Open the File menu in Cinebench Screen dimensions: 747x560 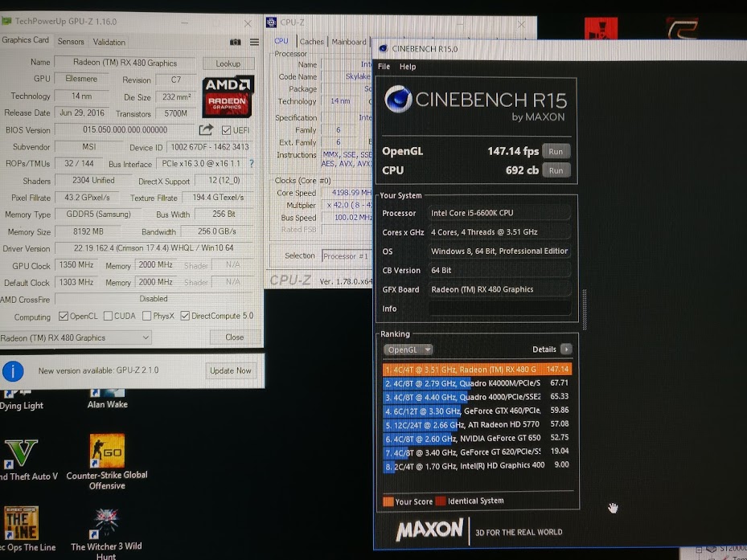point(384,67)
